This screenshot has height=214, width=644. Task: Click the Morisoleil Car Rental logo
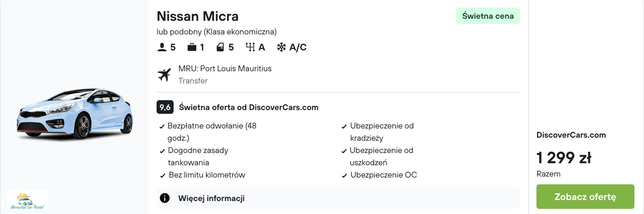click(x=28, y=200)
